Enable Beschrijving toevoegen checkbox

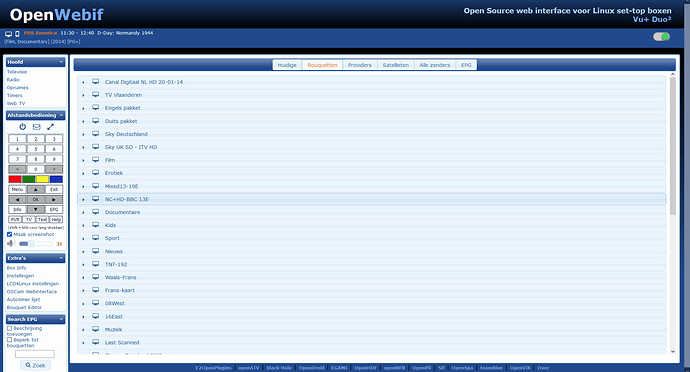[x=9, y=328]
